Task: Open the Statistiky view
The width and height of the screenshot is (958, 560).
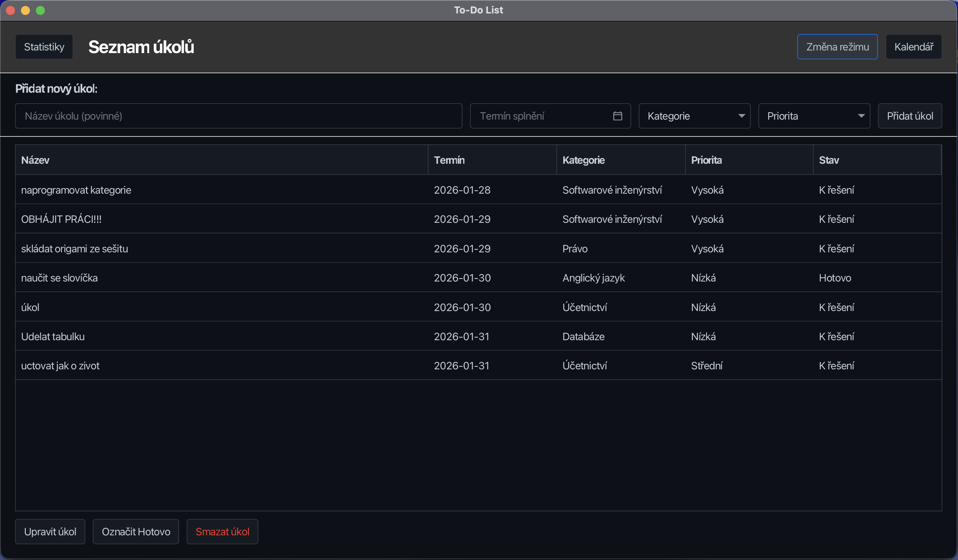Action: coord(44,47)
